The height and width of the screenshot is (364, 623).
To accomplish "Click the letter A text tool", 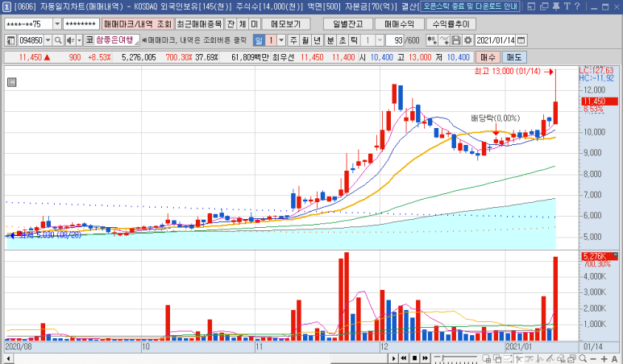I will click(x=614, y=358).
